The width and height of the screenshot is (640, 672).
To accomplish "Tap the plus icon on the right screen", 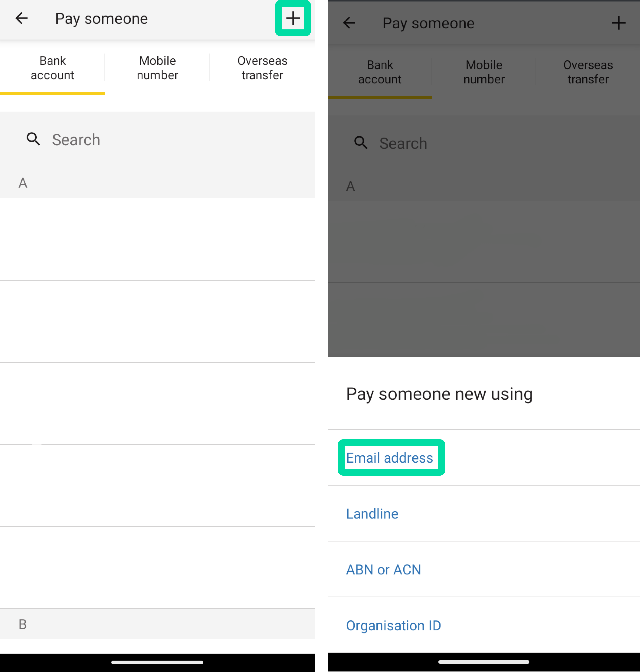I will pyautogui.click(x=618, y=23).
